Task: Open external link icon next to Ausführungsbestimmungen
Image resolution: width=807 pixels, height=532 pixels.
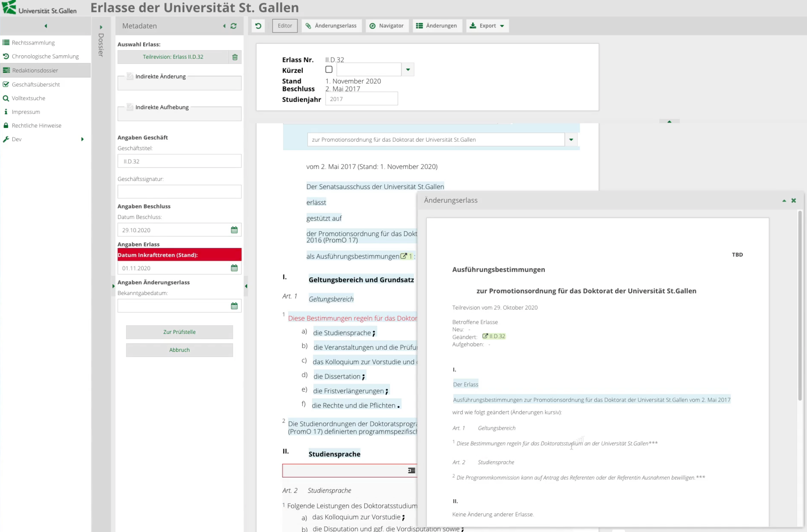Action: pos(403,256)
